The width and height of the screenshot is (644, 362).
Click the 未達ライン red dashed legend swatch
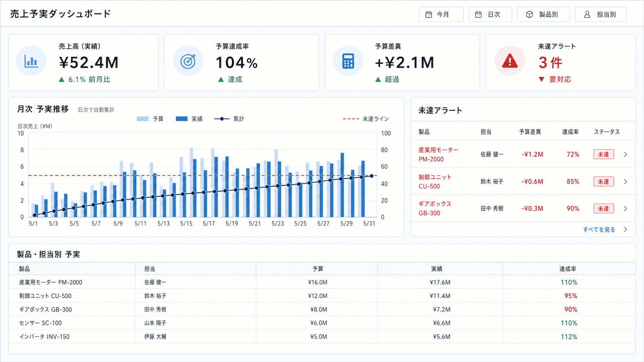351,119
